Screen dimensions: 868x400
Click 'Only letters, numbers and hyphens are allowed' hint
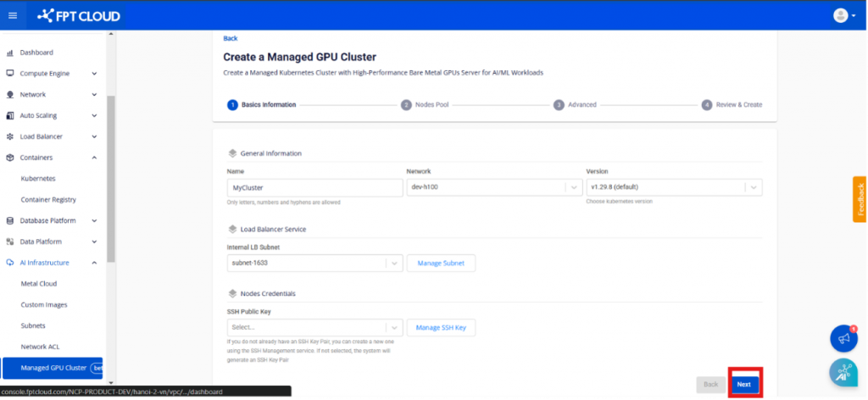pyautogui.click(x=283, y=203)
